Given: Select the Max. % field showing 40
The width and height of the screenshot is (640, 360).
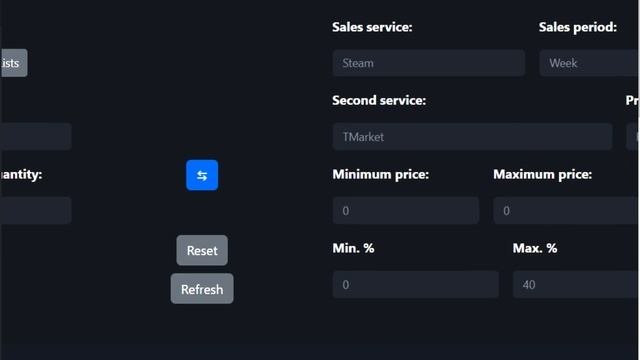Looking at the screenshot, I should click(x=575, y=284).
